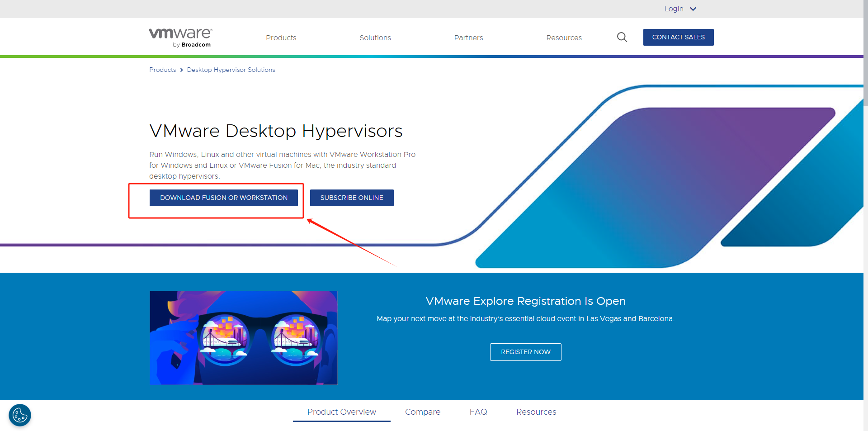Open the search magnifier icon

(622, 37)
